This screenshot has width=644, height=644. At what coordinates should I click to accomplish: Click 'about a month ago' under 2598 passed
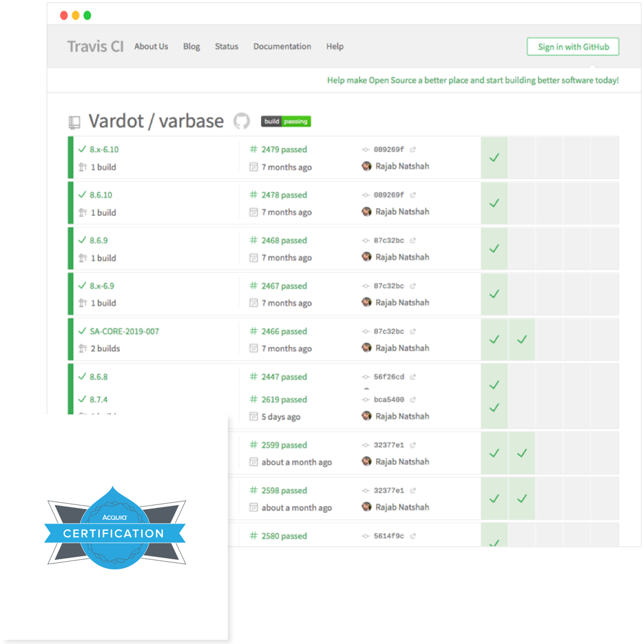coord(296,508)
